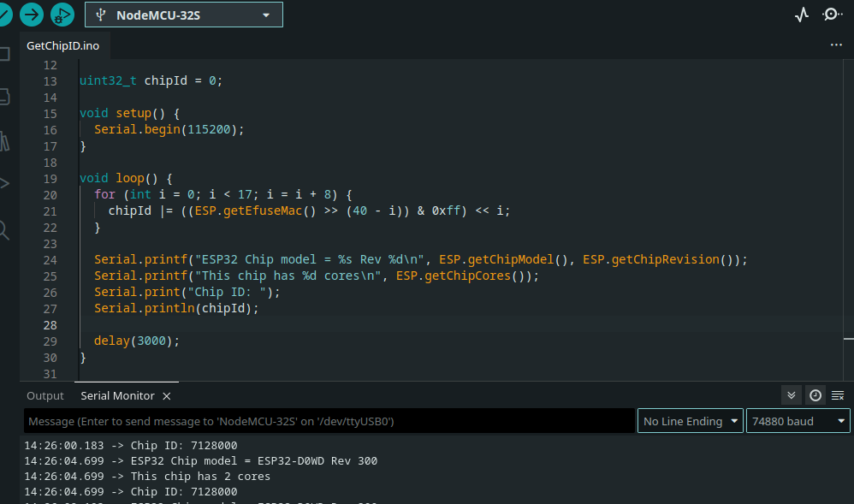Expand the No Line Ending dropdown
This screenshot has height=504, width=854.
pyautogui.click(x=691, y=421)
